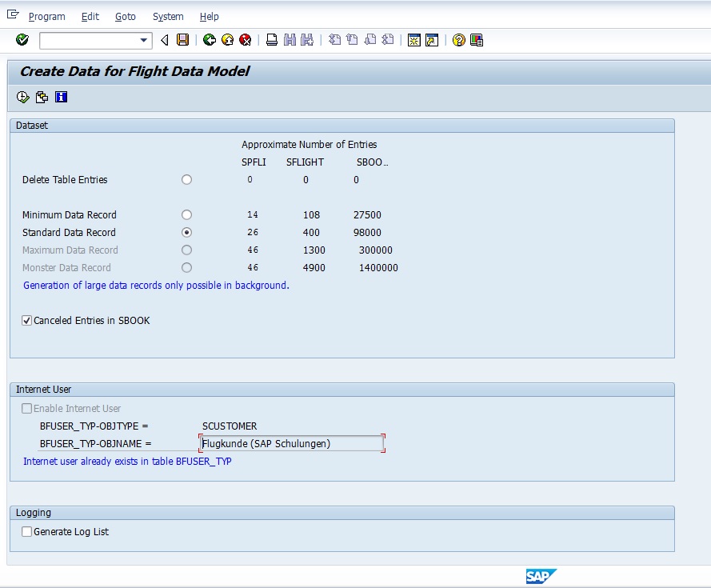Uncheck Canceled Entries in SBOOK
Screen dimensions: 711x588
(27, 321)
